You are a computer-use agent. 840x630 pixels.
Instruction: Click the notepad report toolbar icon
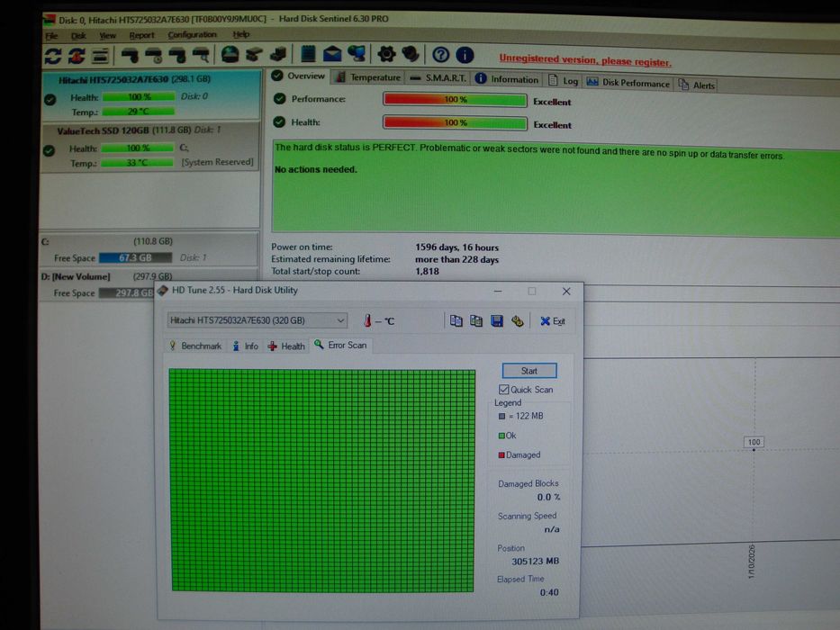point(308,54)
